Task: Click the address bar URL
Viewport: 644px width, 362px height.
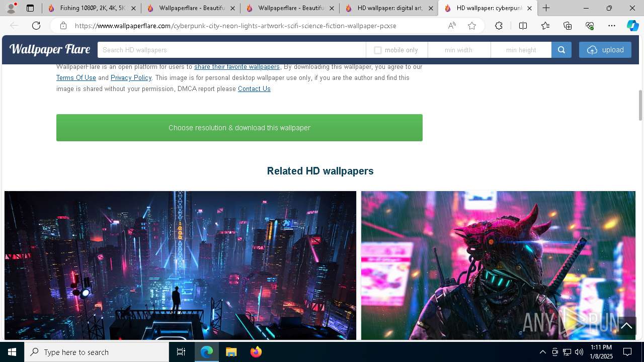Action: pos(235,26)
